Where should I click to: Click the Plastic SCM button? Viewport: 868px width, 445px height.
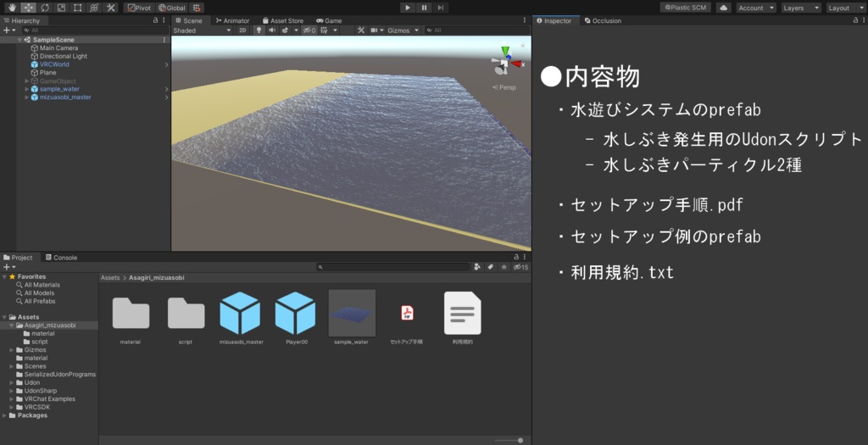685,8
